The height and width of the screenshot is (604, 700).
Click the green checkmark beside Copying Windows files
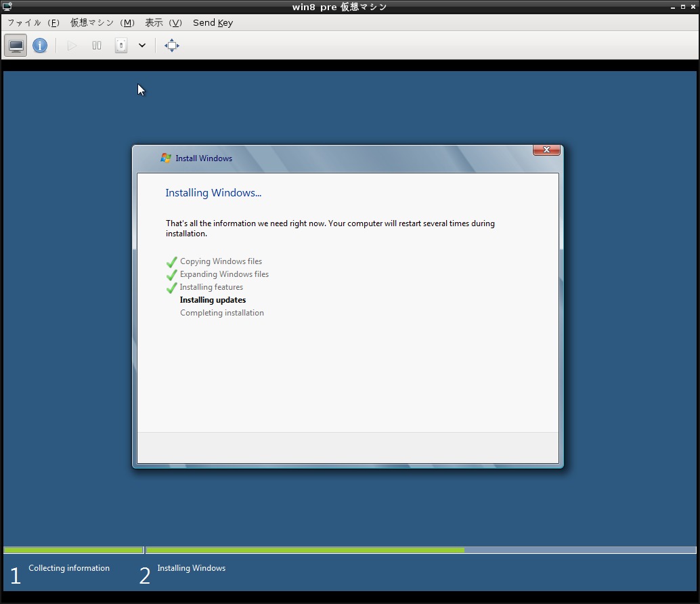pyautogui.click(x=171, y=262)
